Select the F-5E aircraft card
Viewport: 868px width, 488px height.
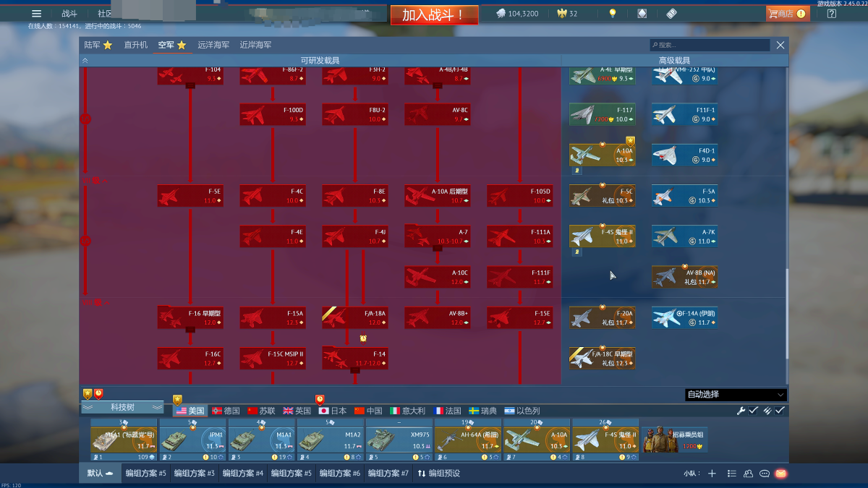190,196
